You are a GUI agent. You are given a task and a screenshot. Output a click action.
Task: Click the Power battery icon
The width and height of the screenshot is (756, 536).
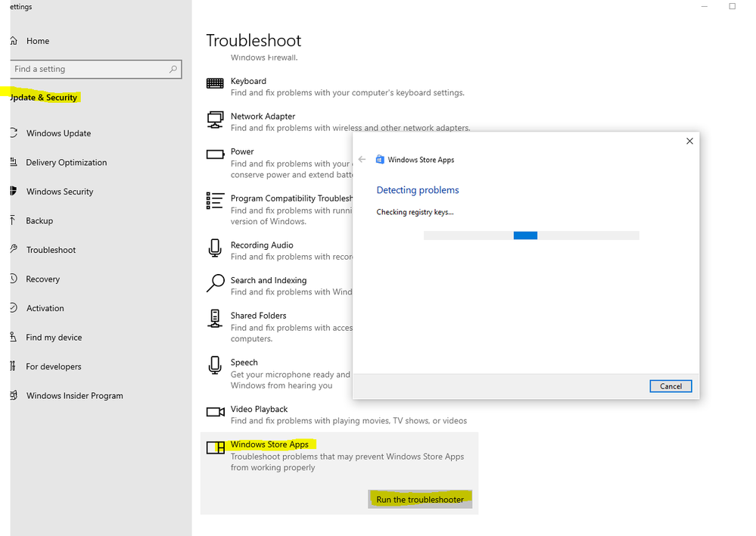216,155
